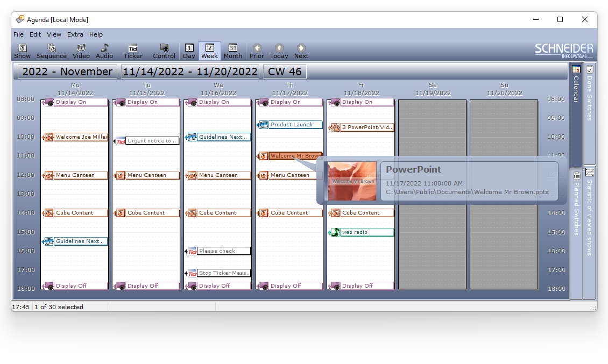Select the Sequence tool icon

coord(52,51)
